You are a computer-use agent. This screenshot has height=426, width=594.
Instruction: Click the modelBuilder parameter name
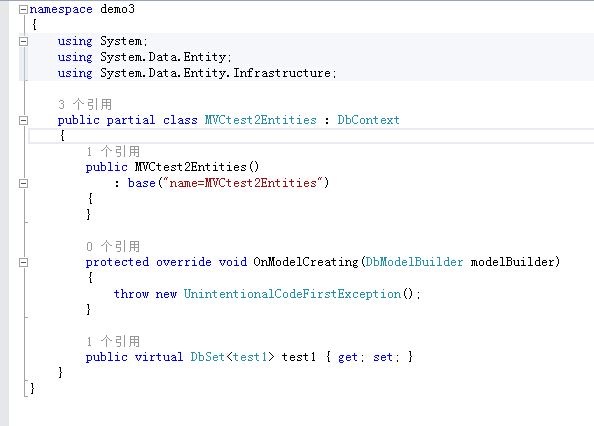tap(512, 262)
